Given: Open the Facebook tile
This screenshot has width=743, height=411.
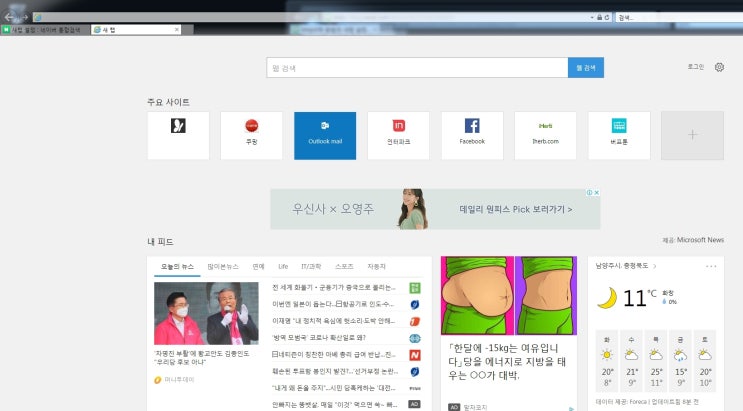Looking at the screenshot, I should click(x=472, y=136).
